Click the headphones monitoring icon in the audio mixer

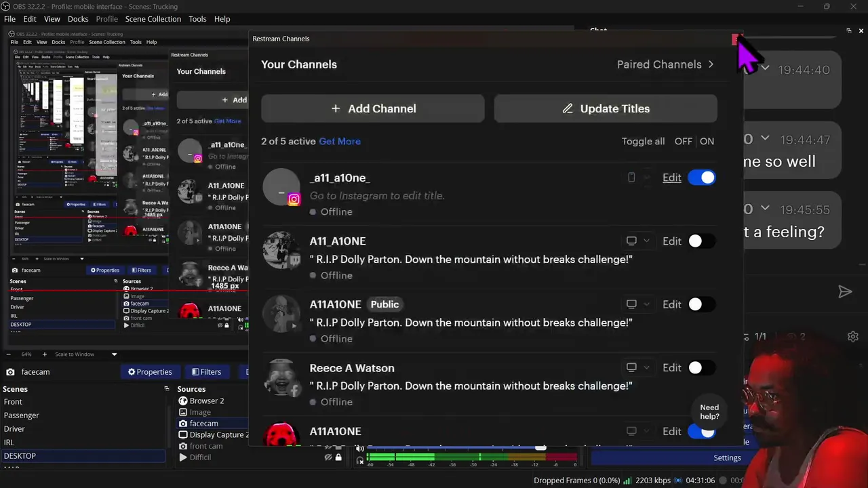[x=360, y=460]
